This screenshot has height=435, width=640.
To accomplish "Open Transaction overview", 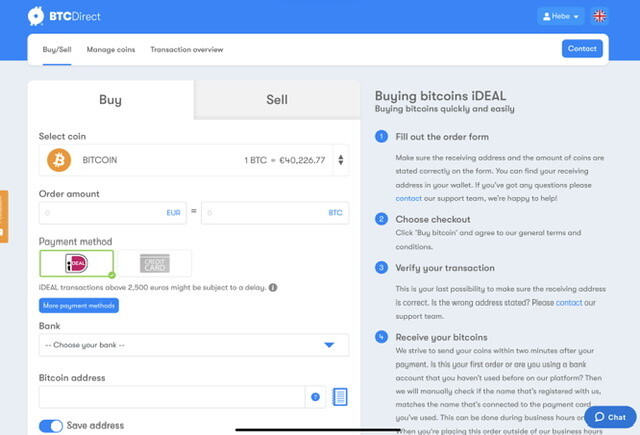I will click(187, 50).
